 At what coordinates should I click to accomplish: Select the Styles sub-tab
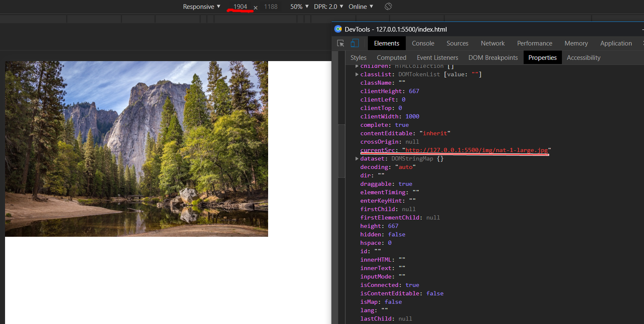pos(358,58)
